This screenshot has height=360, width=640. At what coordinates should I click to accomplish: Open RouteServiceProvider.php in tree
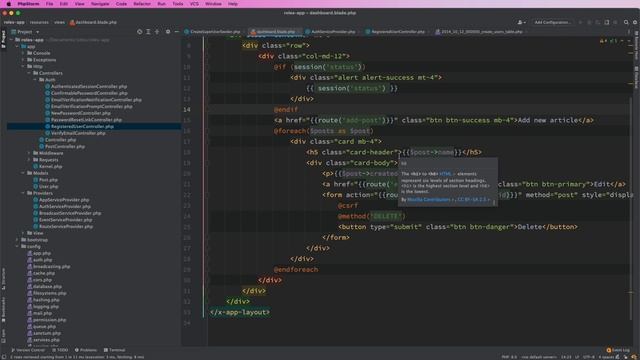[x=66, y=227]
